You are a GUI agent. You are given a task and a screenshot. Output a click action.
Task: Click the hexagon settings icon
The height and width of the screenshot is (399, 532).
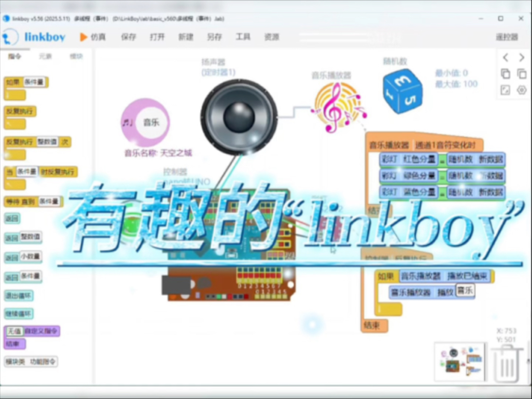click(x=522, y=90)
